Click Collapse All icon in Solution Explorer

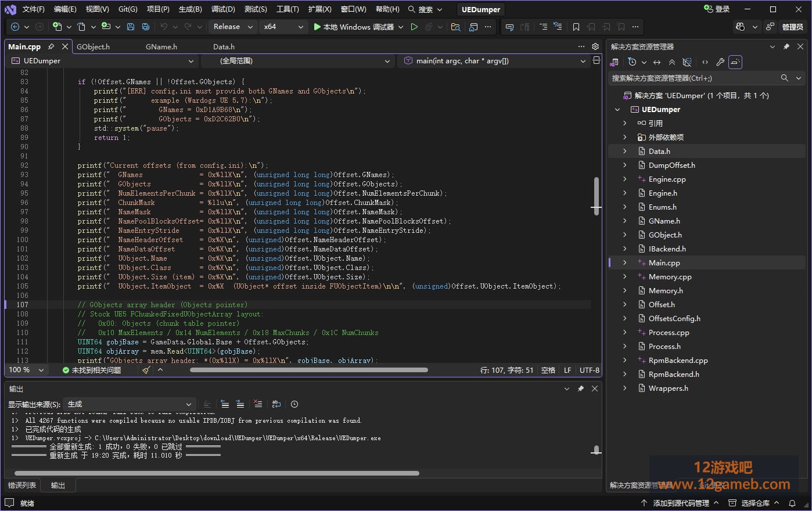(x=672, y=62)
